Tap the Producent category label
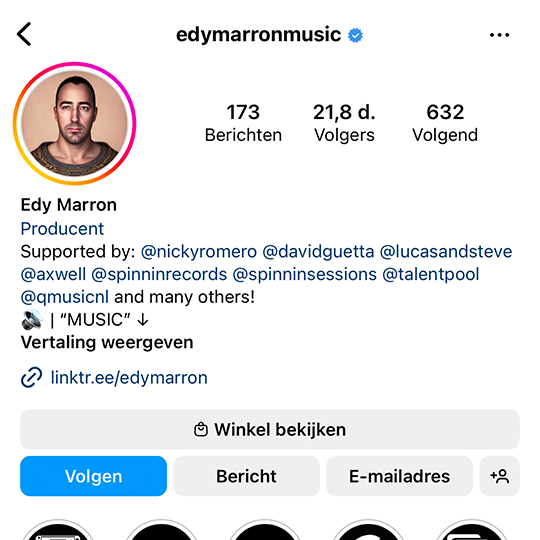 pyautogui.click(x=62, y=229)
